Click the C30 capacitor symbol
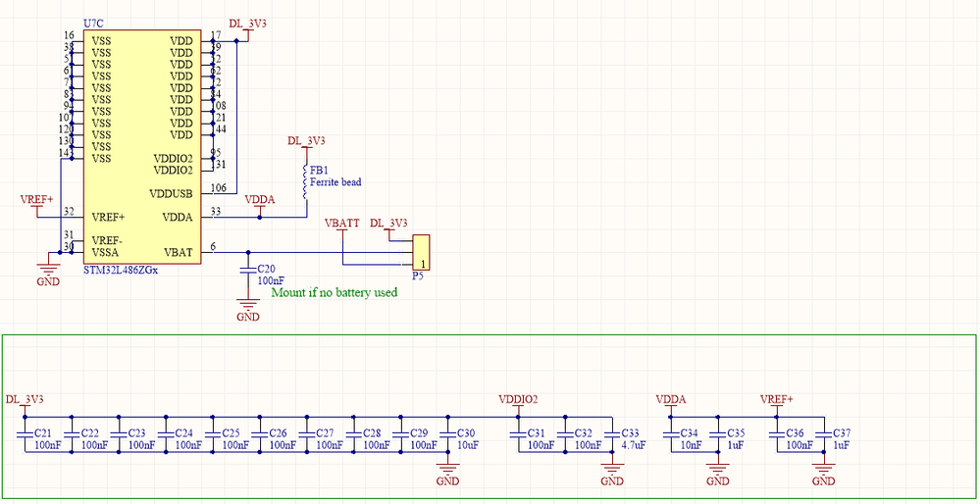 (x=447, y=433)
